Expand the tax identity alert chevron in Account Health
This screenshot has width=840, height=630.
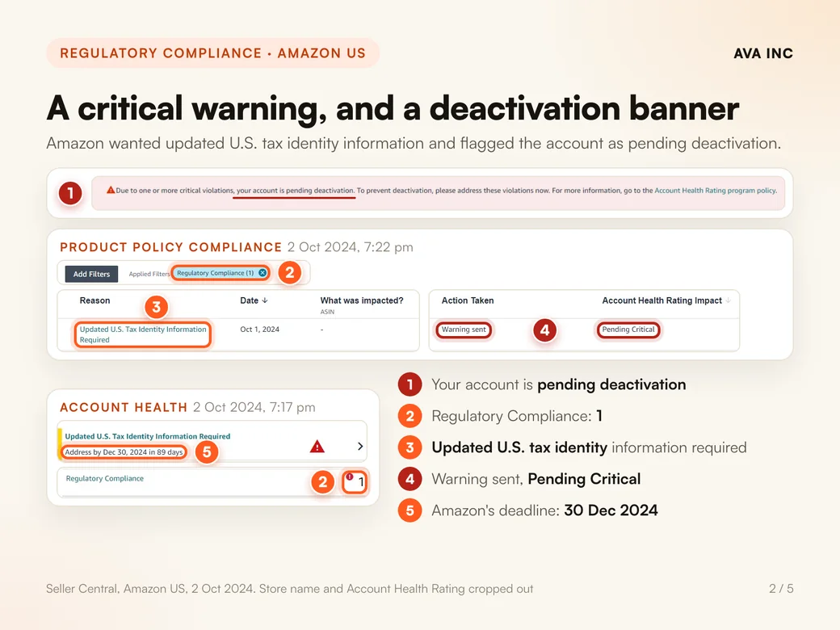pos(360,446)
